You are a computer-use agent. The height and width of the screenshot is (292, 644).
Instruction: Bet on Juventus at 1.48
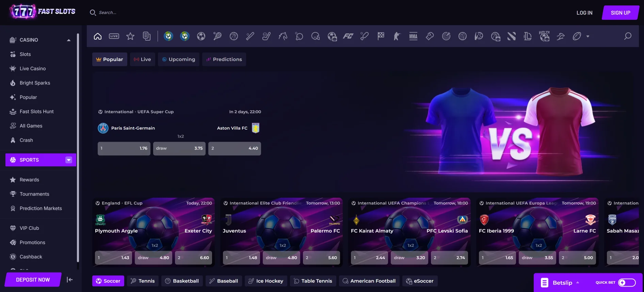coord(242,258)
